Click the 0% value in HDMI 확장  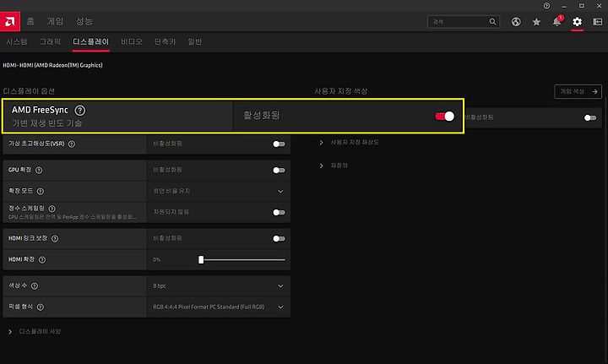click(x=157, y=260)
